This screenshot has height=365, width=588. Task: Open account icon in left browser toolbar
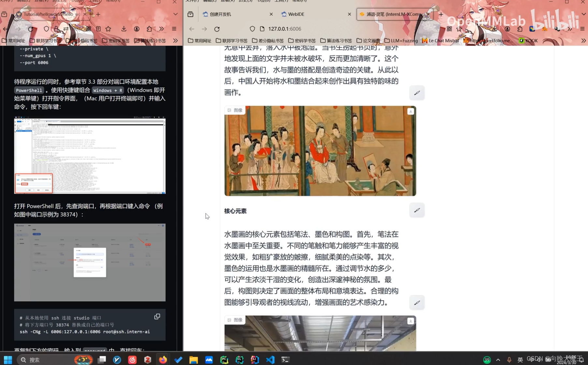[x=137, y=29]
